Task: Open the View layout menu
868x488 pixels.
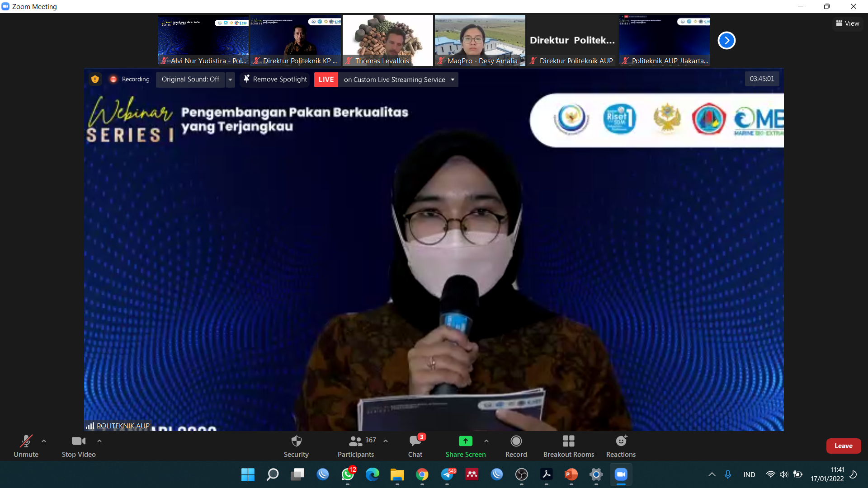Action: 848,23
